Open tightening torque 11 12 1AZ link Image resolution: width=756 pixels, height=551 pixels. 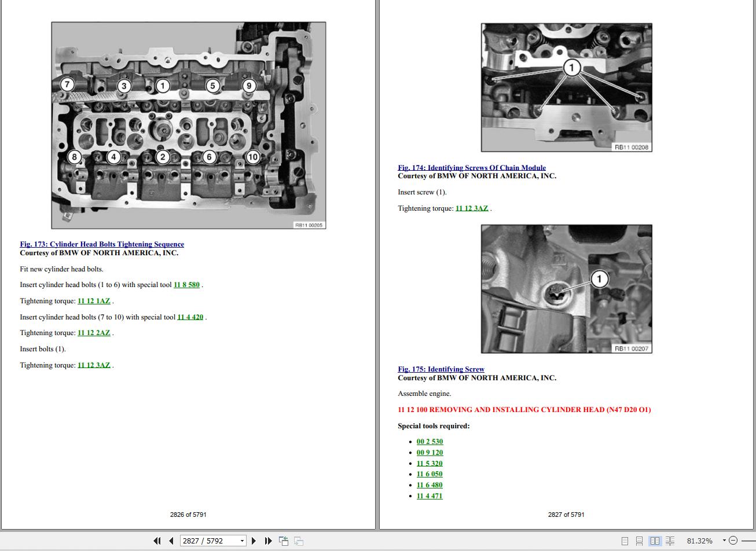(x=94, y=301)
